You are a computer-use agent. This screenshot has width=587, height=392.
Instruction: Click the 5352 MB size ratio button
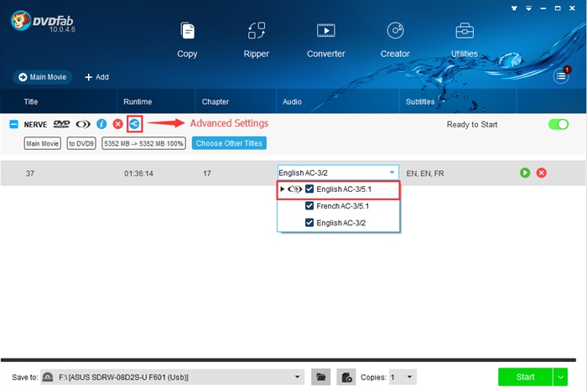[143, 143]
